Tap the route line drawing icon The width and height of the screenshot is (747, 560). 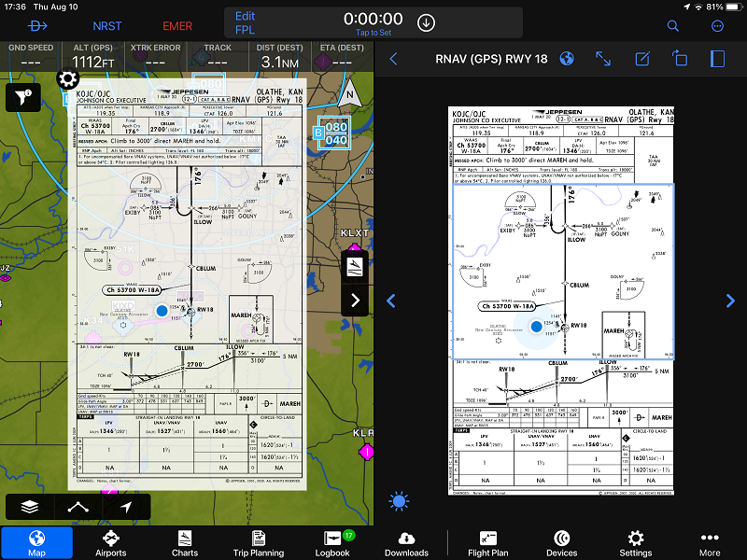point(78,507)
